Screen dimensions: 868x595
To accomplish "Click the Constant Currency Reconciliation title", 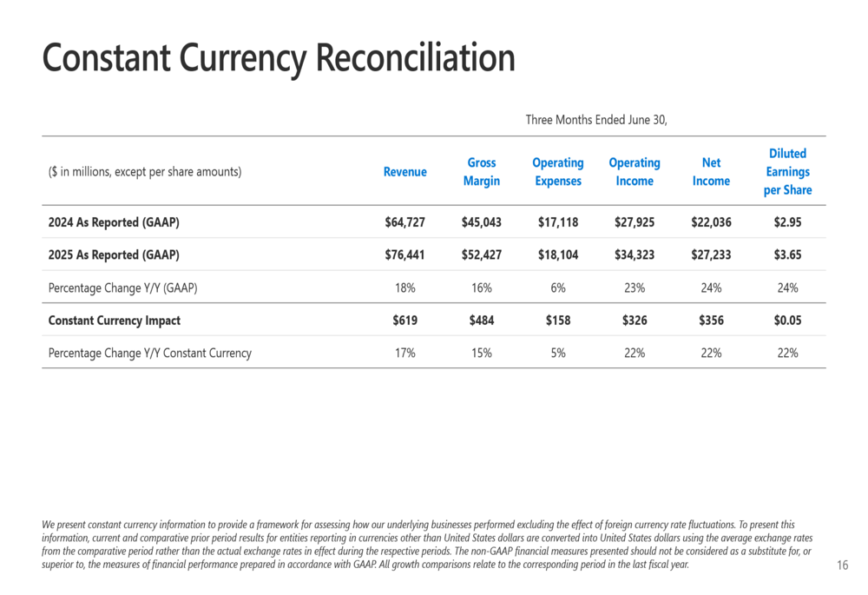I will [x=279, y=58].
